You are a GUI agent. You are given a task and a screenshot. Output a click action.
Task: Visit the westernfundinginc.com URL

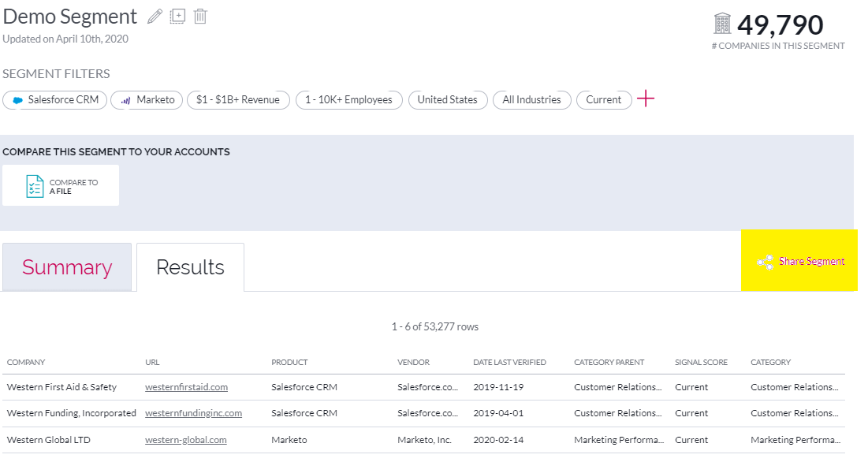coord(193,413)
